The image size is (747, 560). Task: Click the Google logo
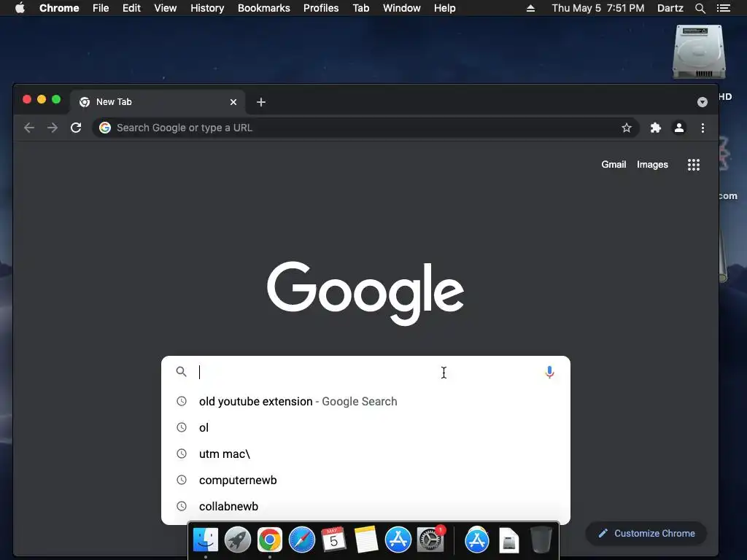coord(365,292)
